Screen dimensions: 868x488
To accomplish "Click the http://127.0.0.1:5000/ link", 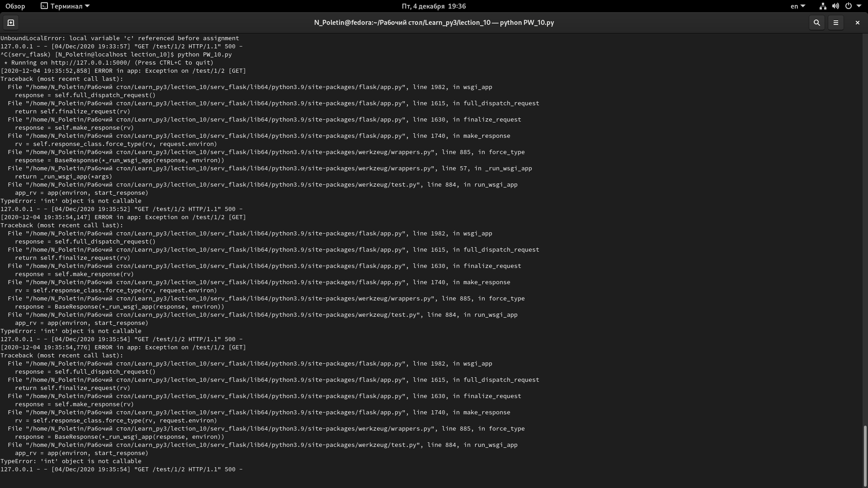I will pos(90,63).
